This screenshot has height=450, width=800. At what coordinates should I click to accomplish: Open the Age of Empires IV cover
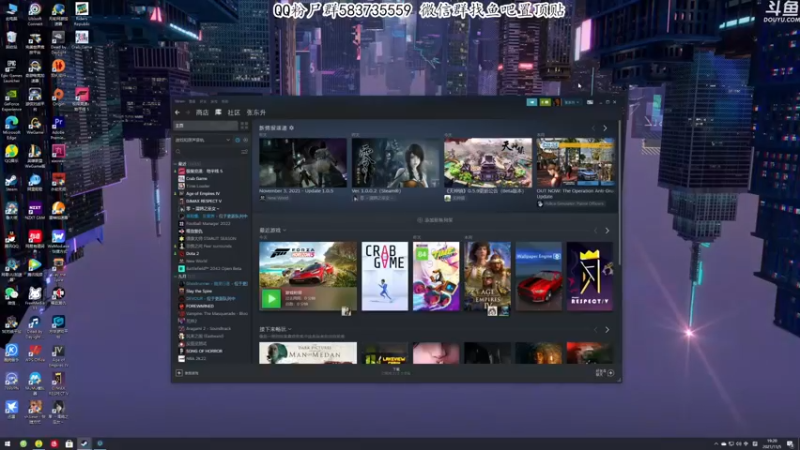tap(487, 276)
